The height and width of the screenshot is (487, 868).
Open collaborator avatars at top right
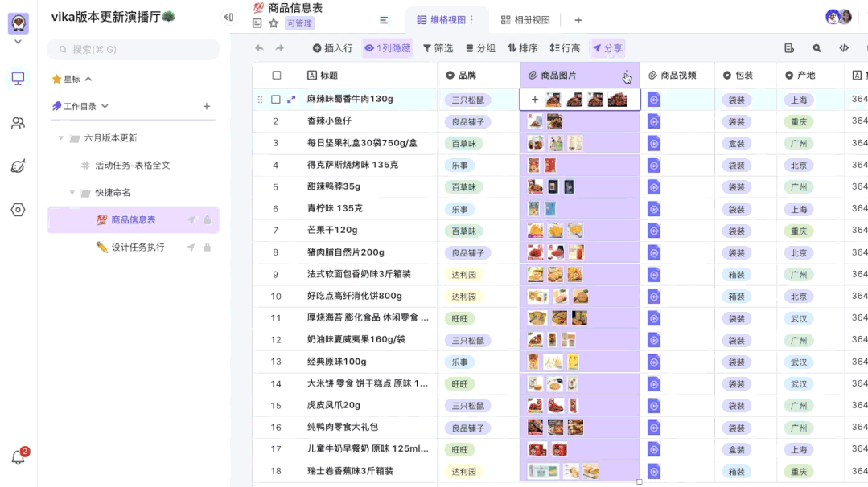838,17
